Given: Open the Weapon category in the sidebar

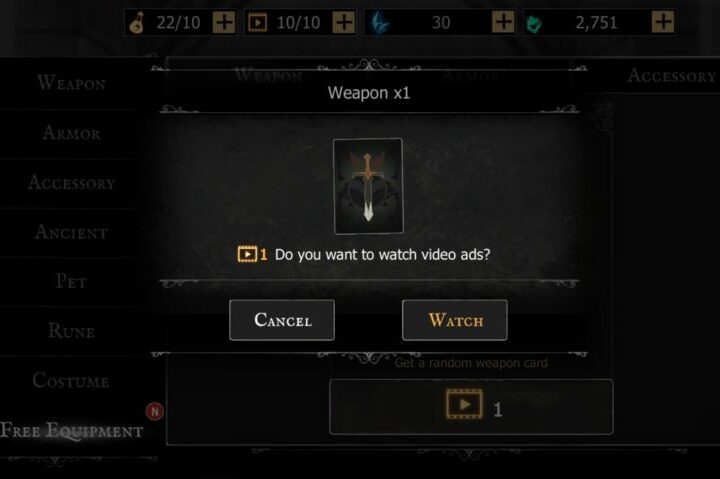Looking at the screenshot, I should tap(72, 83).
